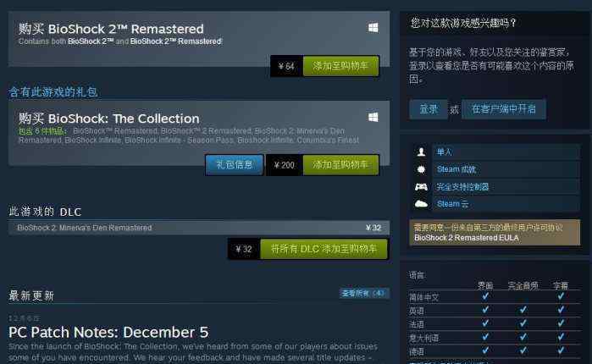Add all DLC to the cart
Screen dimensions: 592x364
(x=324, y=249)
